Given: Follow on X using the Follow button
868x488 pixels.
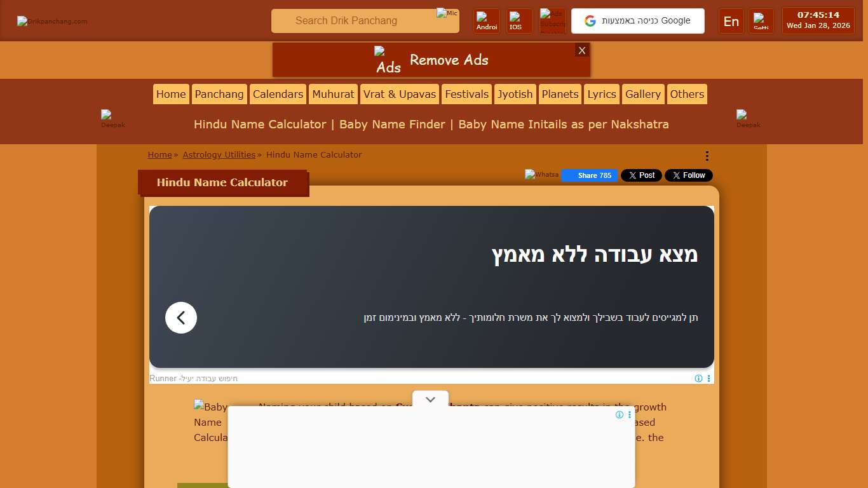Looking at the screenshot, I should 688,175.
